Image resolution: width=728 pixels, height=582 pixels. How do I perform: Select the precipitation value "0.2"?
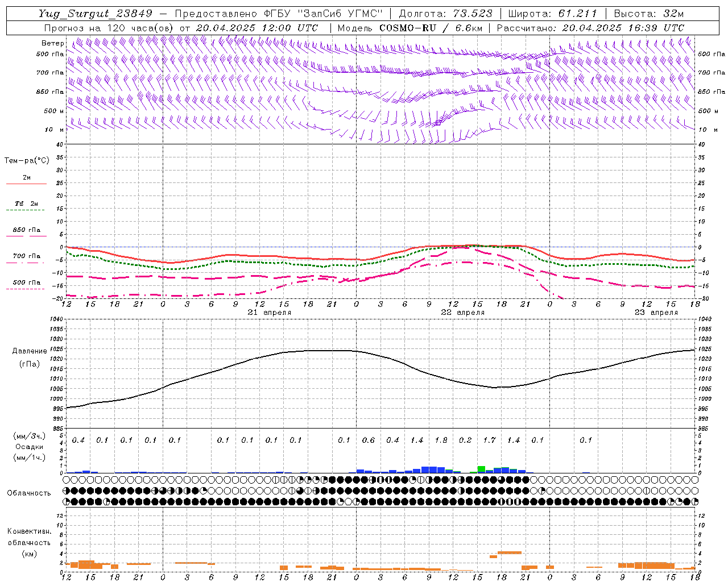tap(465, 440)
